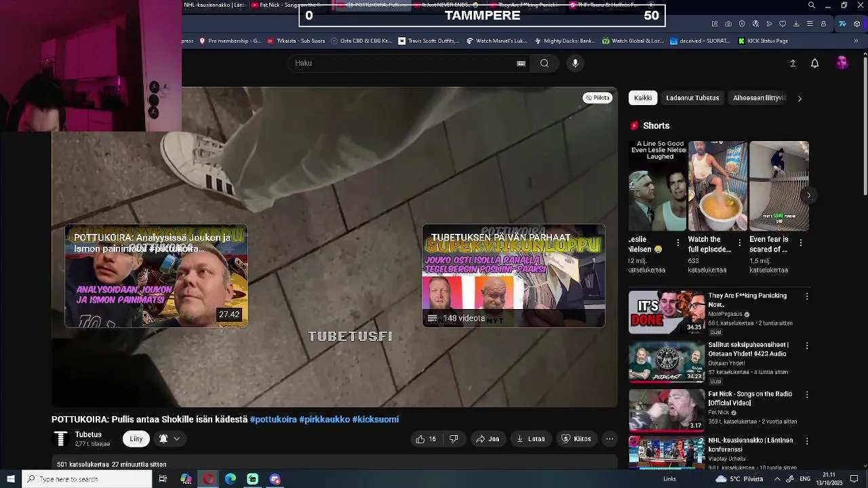This screenshot has width=868, height=488.
Task: Open 'Fat Nick - Songs on the Radio' thumbnail
Action: 667,410
